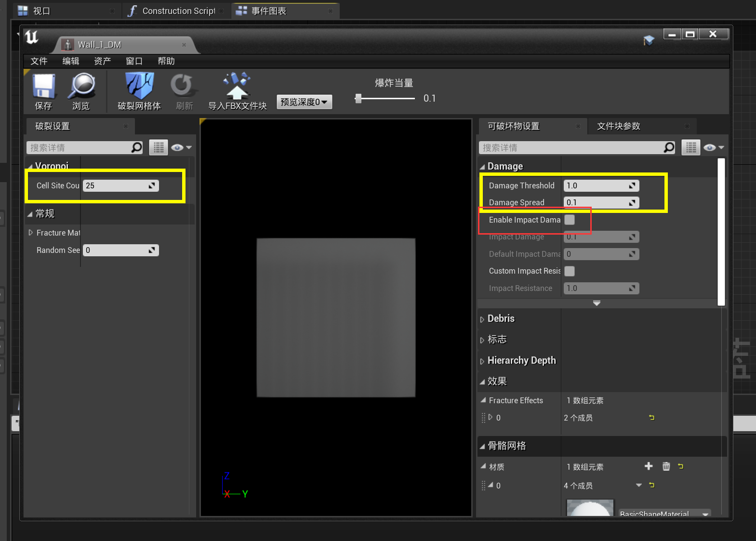Click the Save (保存) toolbar icon
Image resolution: width=756 pixels, height=541 pixels.
click(x=44, y=86)
